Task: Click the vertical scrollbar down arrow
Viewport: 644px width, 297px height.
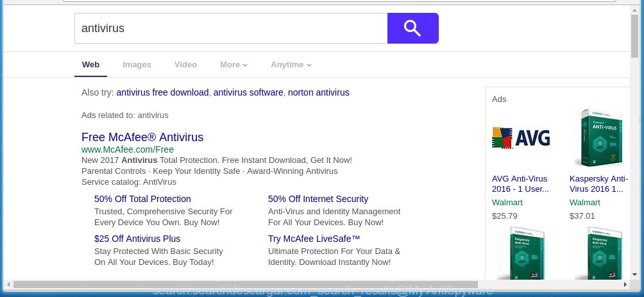Action: pos(634,274)
